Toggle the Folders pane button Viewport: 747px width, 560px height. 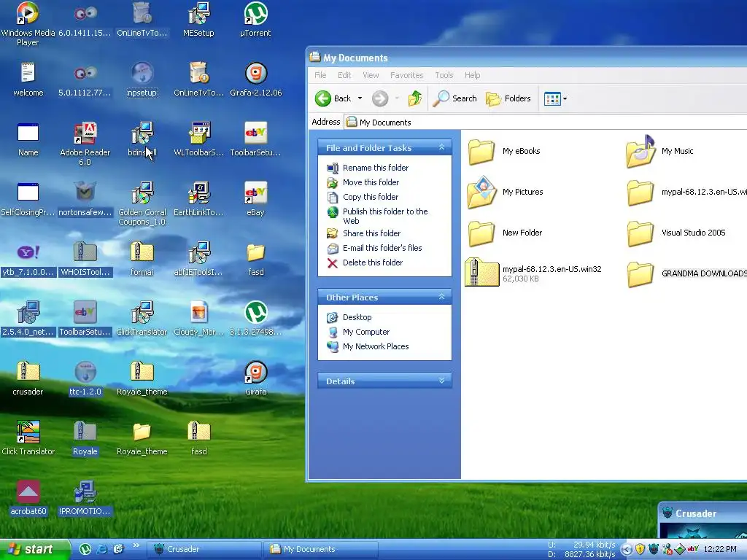point(508,98)
